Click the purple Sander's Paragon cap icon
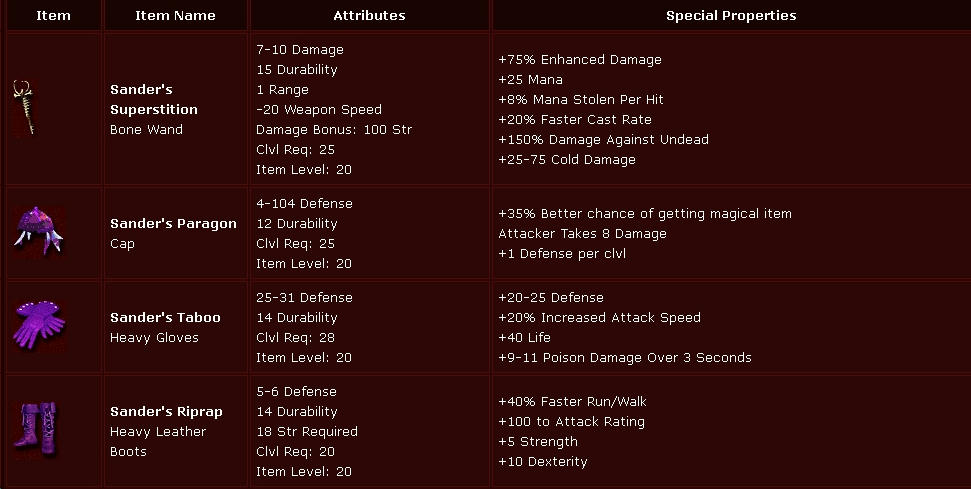Viewport: 971px width, 489px height. (x=38, y=231)
